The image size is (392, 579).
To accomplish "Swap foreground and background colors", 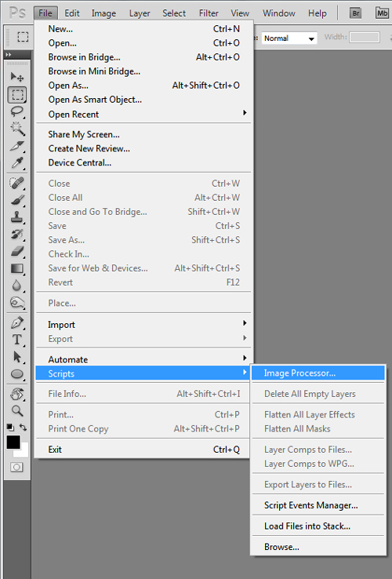I will (24, 428).
